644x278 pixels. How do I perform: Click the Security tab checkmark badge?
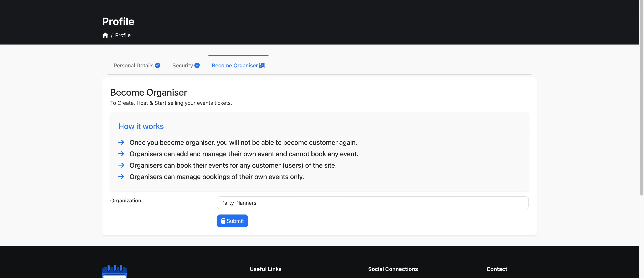click(x=197, y=65)
